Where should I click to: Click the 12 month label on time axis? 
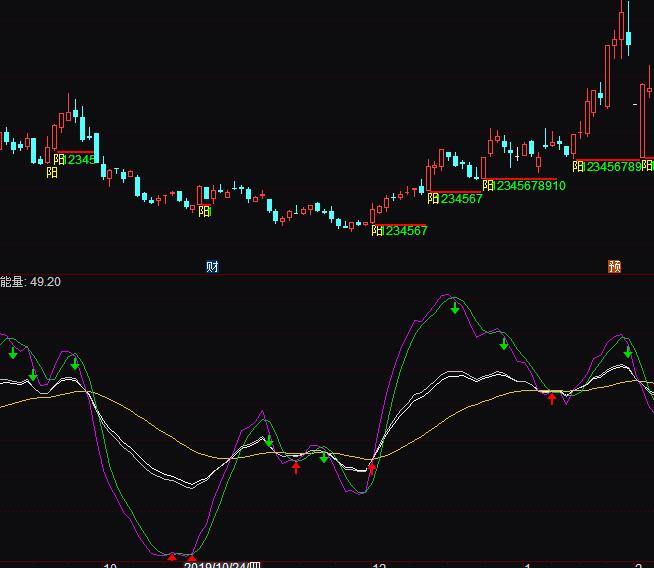coord(378,565)
